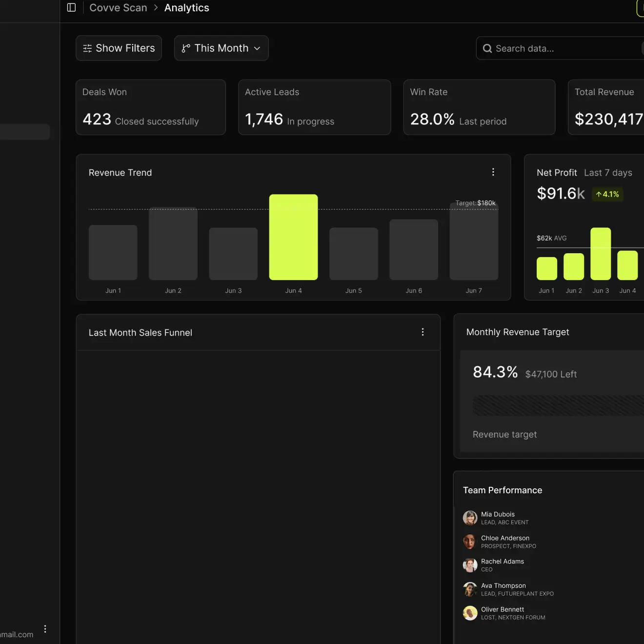Open the Active Leads card

pos(314,107)
